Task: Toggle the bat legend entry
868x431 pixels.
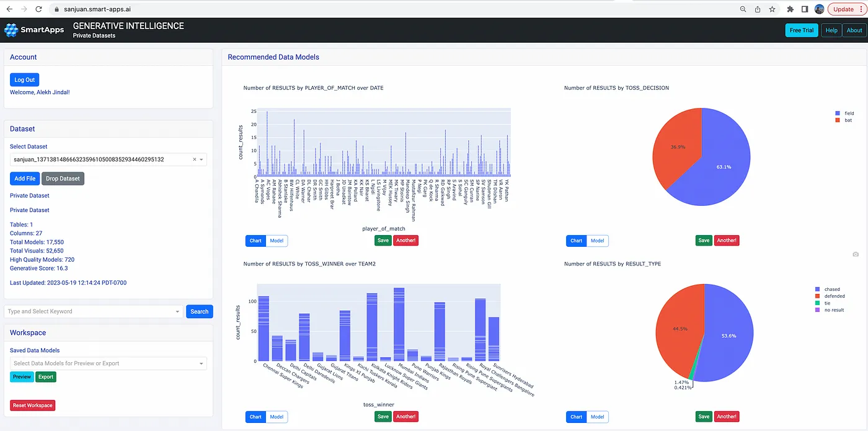Action: pyautogui.click(x=848, y=120)
